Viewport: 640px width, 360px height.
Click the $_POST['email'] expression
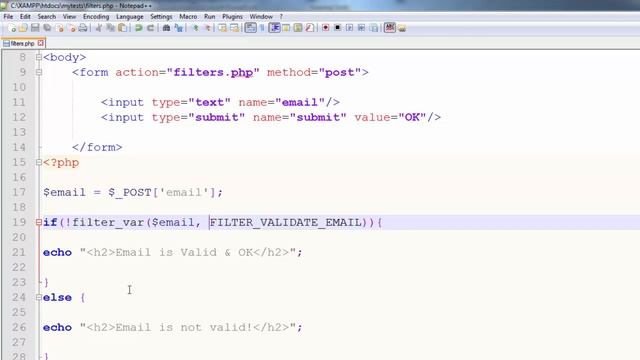162,192
